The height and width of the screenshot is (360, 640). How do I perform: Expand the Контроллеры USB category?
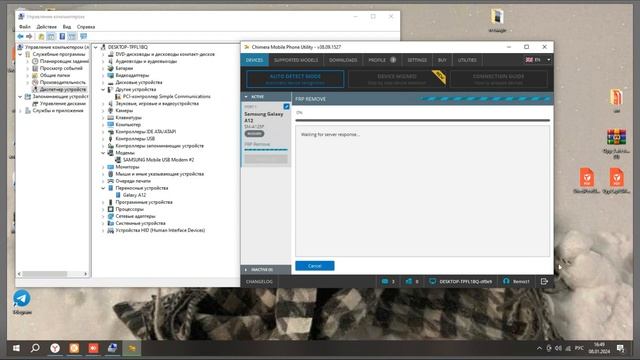click(103, 139)
